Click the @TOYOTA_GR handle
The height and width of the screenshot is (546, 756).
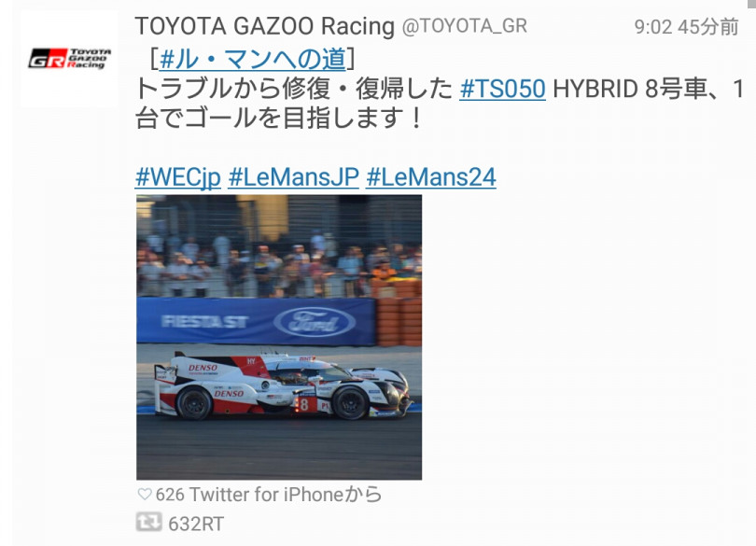click(465, 26)
